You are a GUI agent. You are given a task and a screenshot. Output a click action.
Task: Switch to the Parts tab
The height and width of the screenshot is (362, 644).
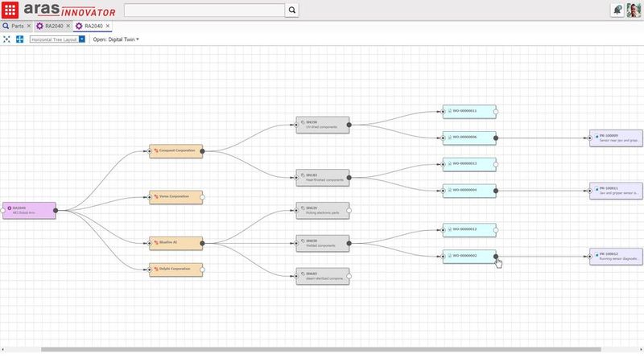click(x=13, y=26)
